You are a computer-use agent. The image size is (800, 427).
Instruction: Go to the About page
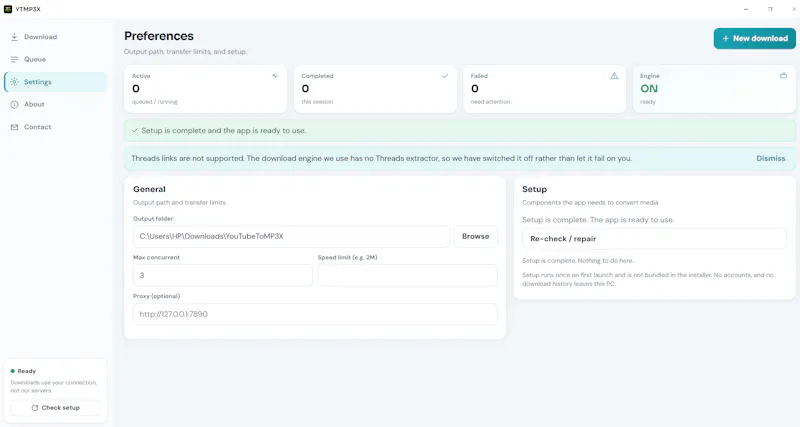pyautogui.click(x=55, y=105)
